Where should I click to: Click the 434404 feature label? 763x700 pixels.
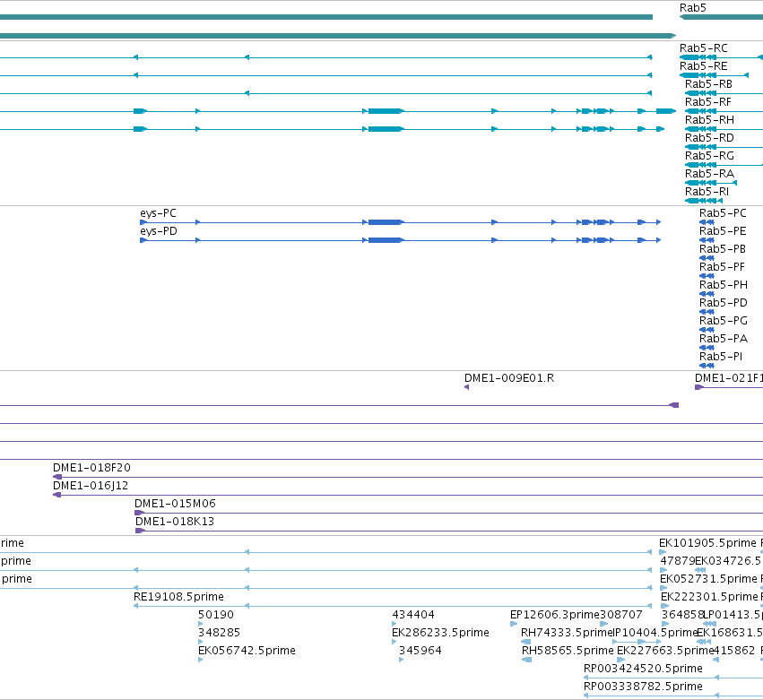[413, 615]
